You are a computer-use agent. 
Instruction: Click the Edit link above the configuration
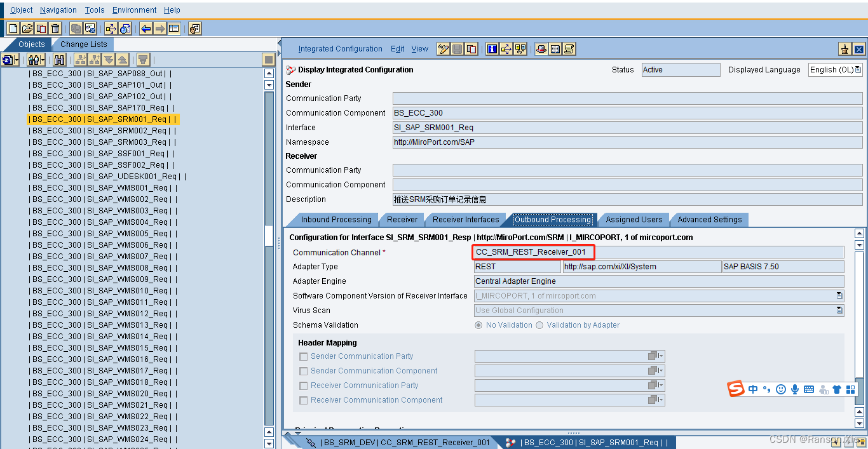point(397,48)
